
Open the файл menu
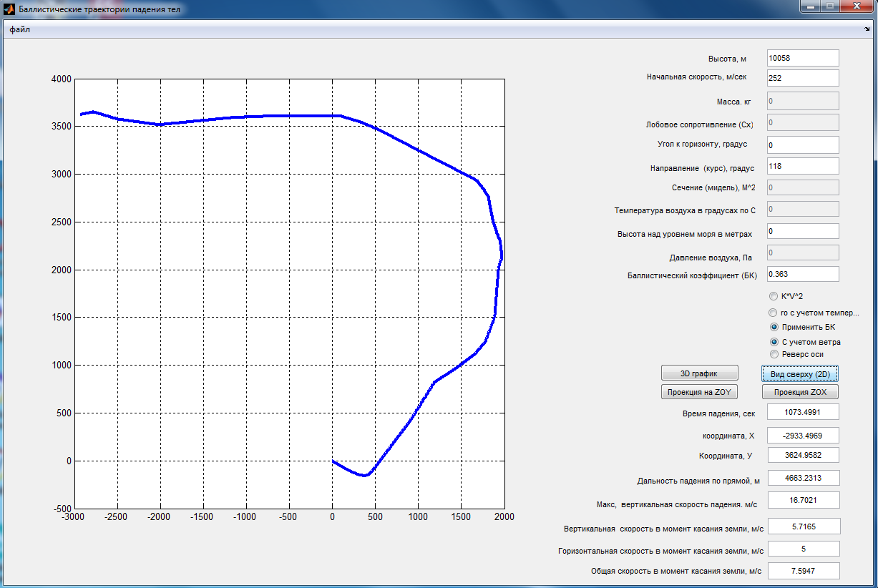pyautogui.click(x=19, y=30)
